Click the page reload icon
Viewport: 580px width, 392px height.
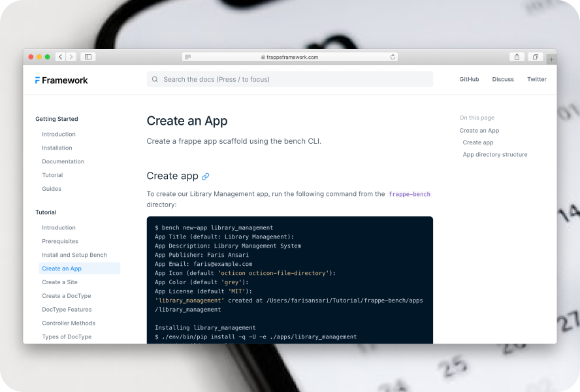click(x=393, y=57)
